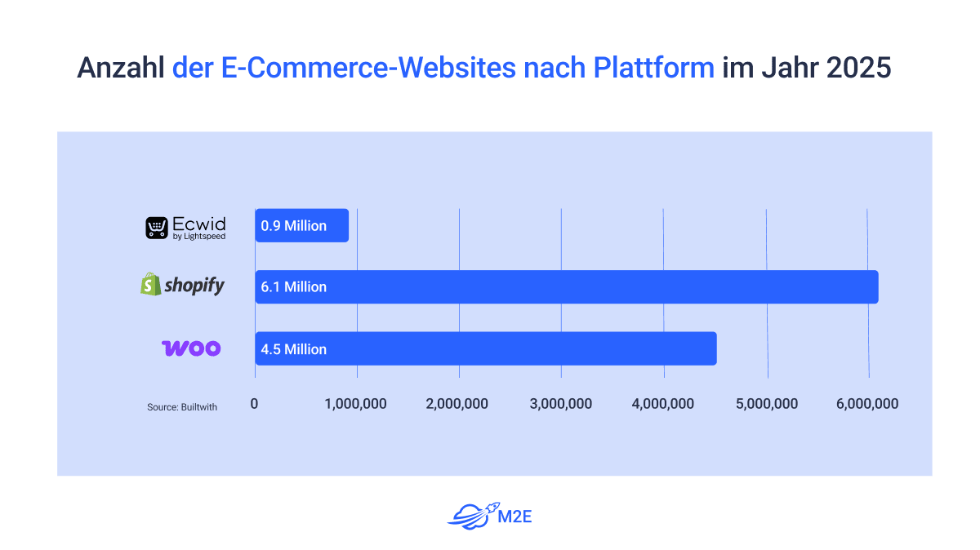Viewport: 980px width, 550px height.
Task: Click the 4,000,000 axis label
Action: coord(663,404)
